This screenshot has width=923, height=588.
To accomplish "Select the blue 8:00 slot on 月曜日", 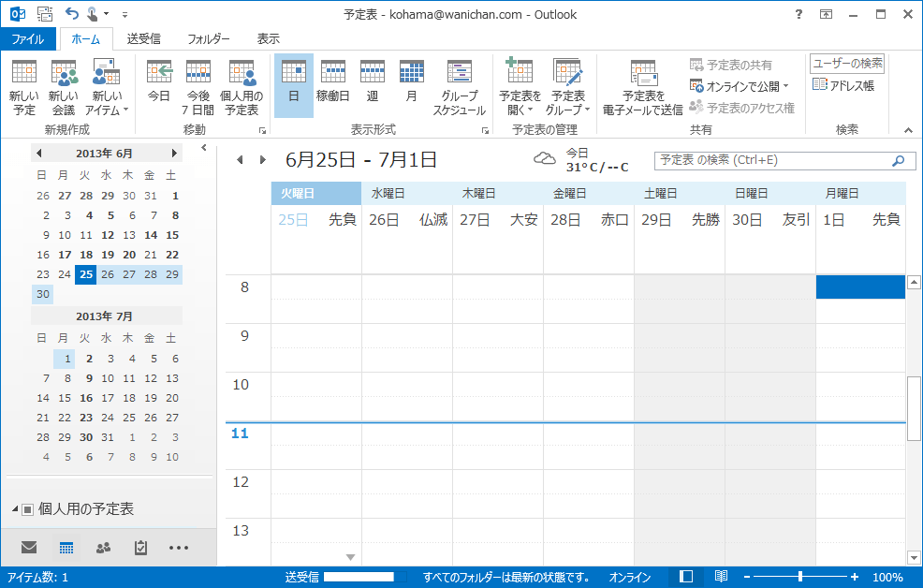I will pos(860,287).
